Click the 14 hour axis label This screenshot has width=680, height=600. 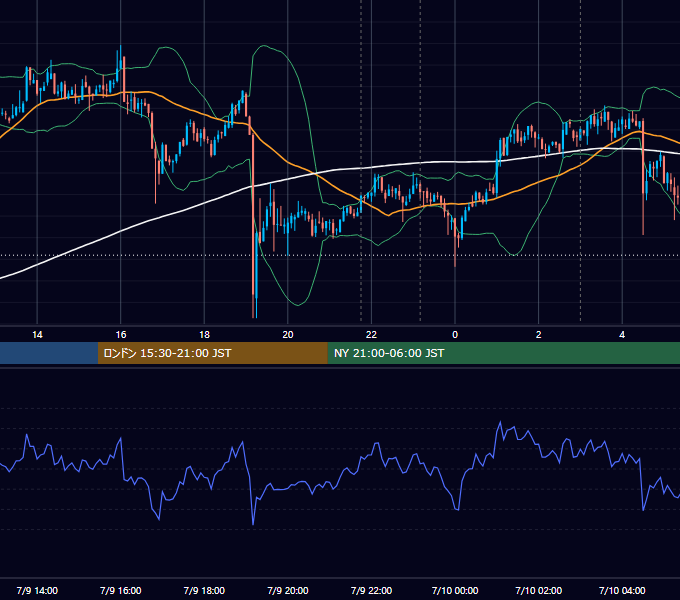point(37,335)
